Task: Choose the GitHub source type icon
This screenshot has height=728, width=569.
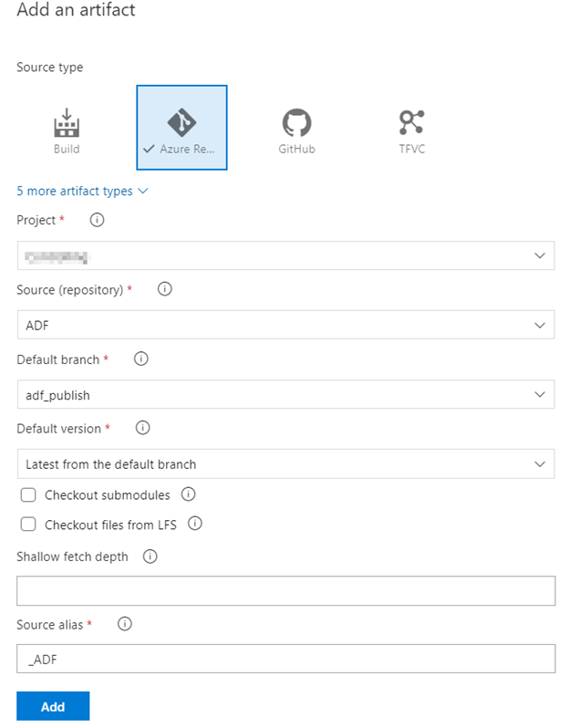Action: click(296, 129)
